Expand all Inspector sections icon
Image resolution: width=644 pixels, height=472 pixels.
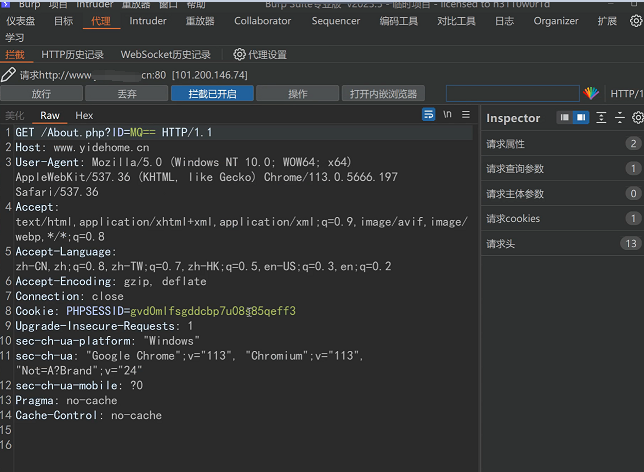coord(601,118)
